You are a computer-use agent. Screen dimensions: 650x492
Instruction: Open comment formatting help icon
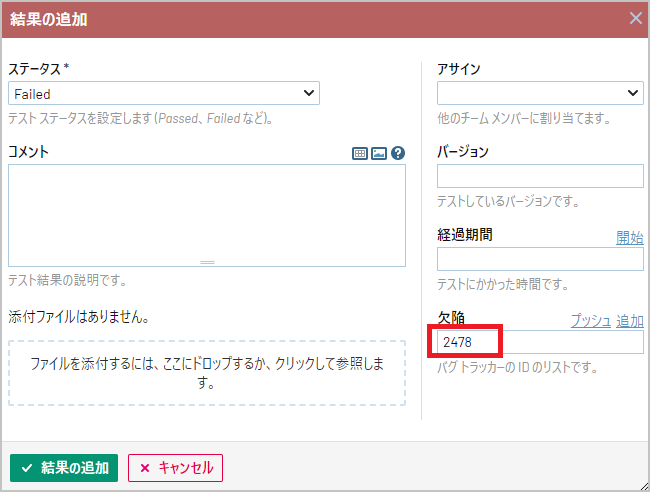point(398,153)
